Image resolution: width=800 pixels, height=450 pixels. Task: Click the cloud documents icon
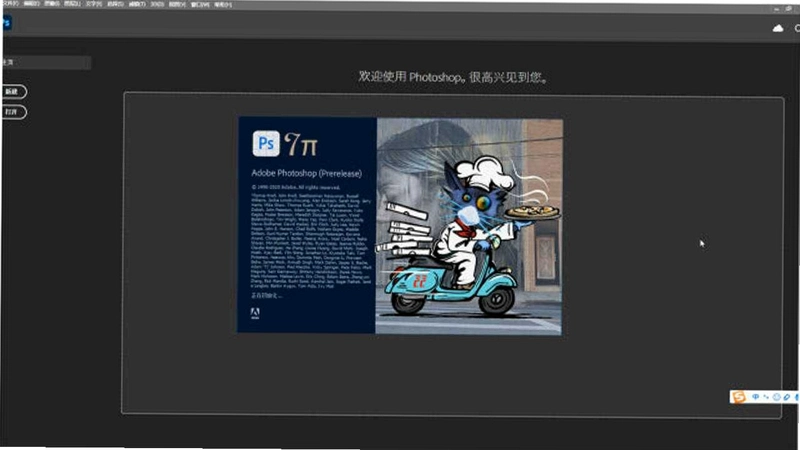778,29
